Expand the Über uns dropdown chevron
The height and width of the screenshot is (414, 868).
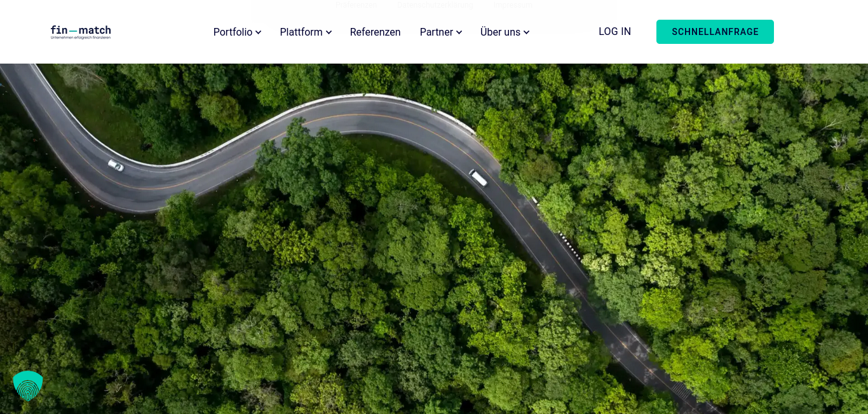(x=526, y=32)
